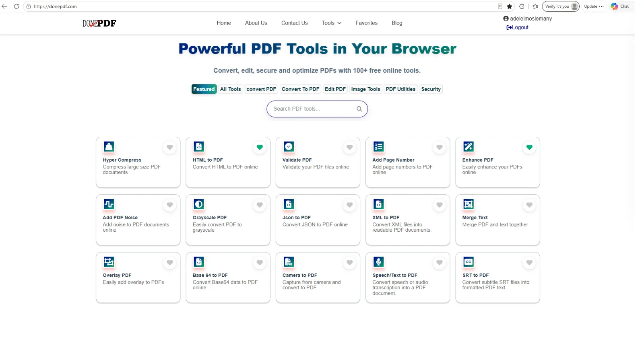Click the DonePDF logo

(99, 23)
